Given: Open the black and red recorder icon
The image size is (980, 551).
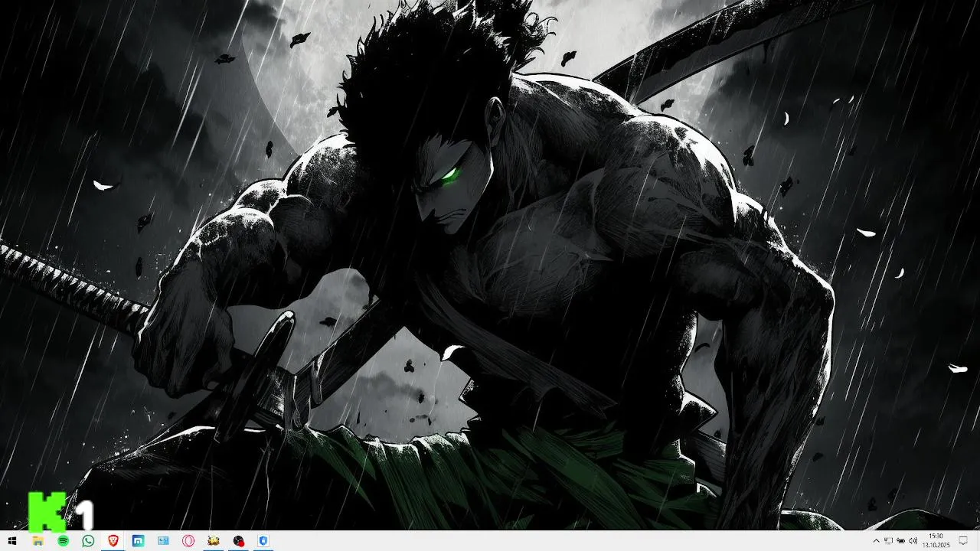Looking at the screenshot, I should click(x=239, y=541).
